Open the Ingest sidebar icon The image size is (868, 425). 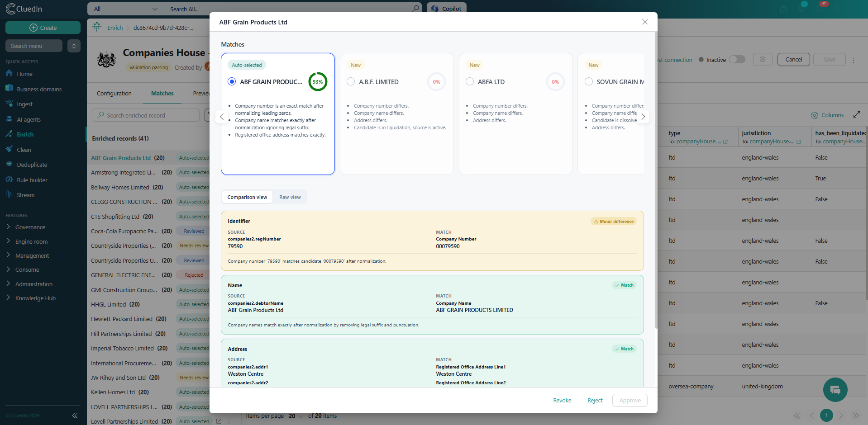[x=9, y=104]
